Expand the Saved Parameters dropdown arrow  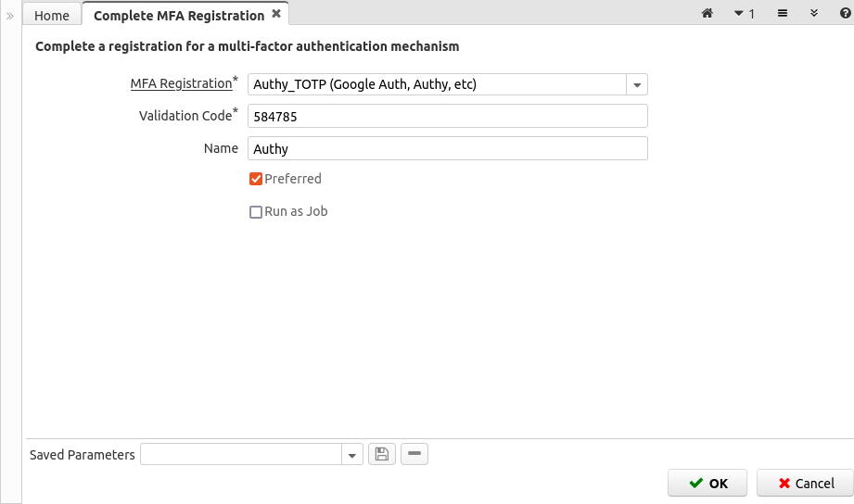pyautogui.click(x=352, y=455)
